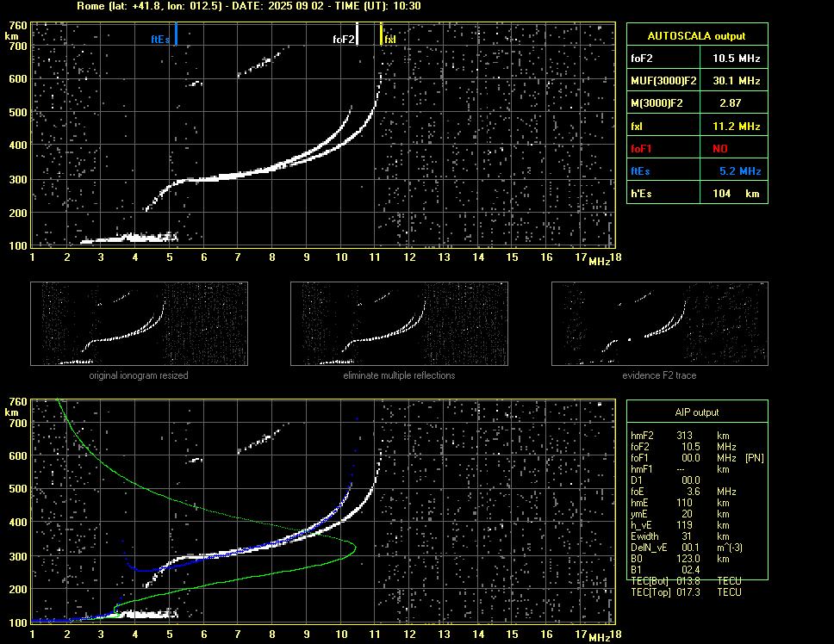Click the hmF1 row with dashes
Viewport: 834px width, 644px height.
679,469
